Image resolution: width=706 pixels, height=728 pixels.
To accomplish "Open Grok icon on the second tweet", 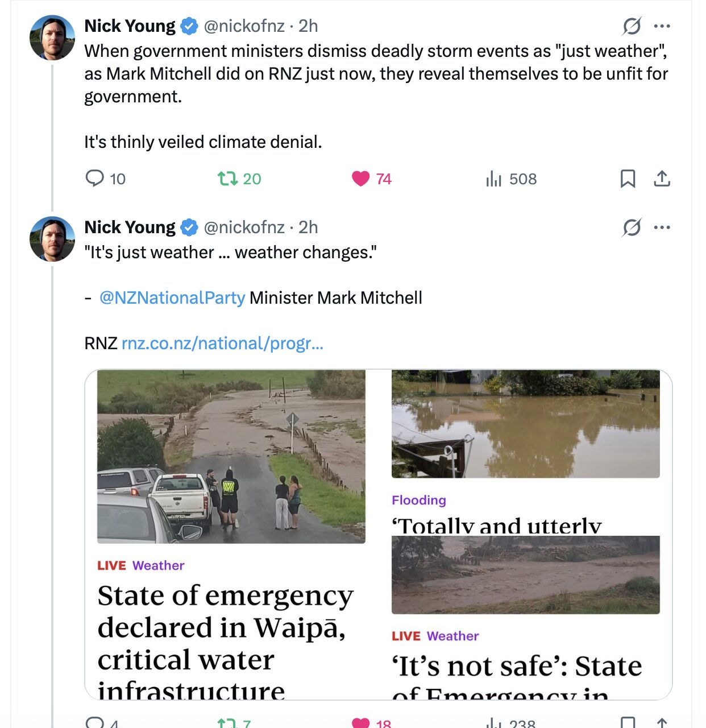I will 632,227.
